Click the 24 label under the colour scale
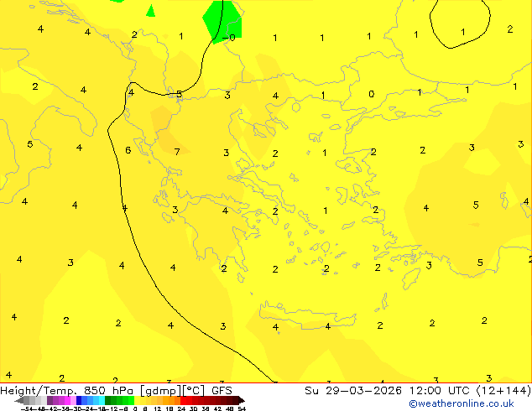The width and height of the screenshot is (532, 411). click(x=181, y=408)
